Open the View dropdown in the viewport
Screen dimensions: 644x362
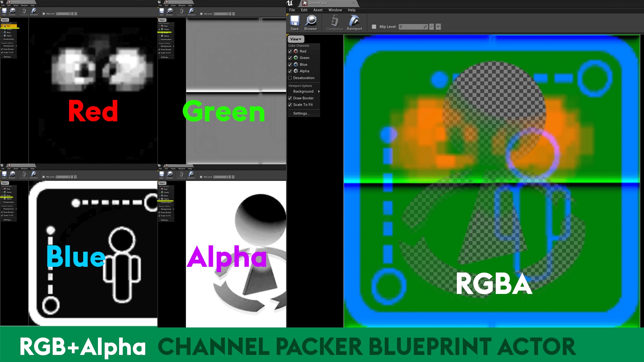[x=295, y=39]
